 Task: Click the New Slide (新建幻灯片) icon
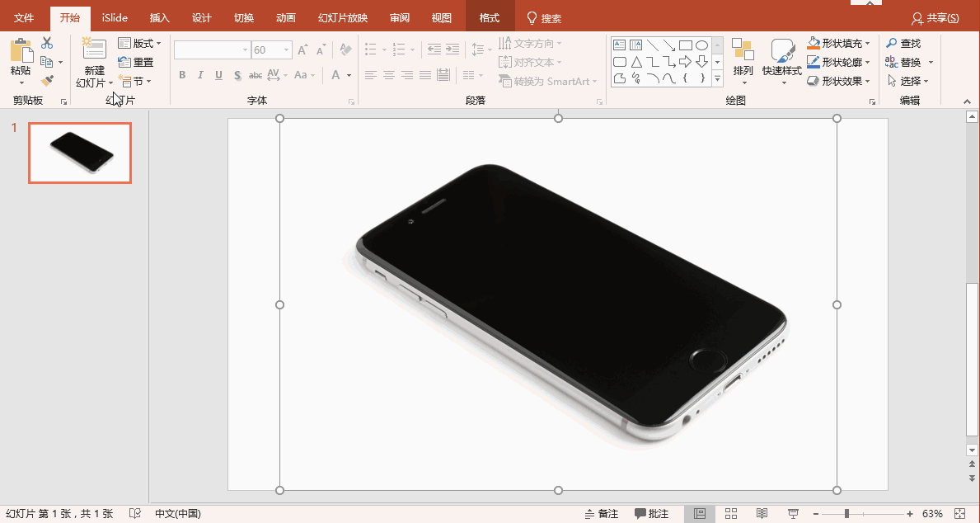[x=95, y=49]
